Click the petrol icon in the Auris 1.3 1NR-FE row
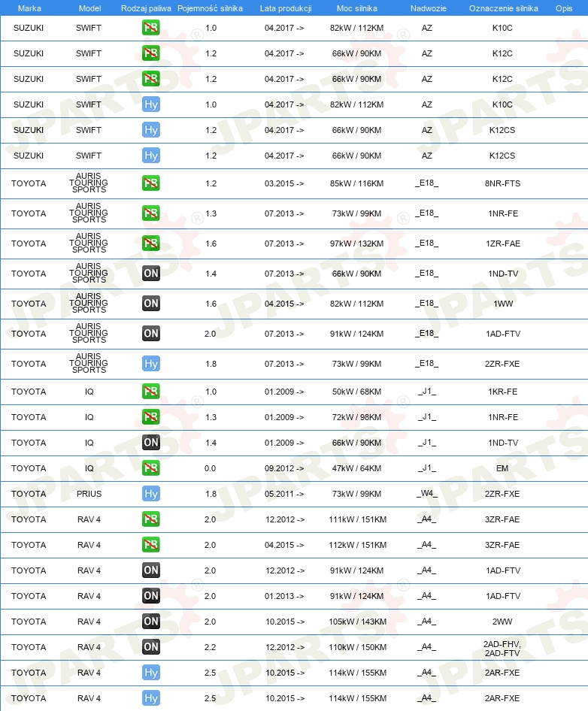The width and height of the screenshot is (588, 711). tap(150, 213)
